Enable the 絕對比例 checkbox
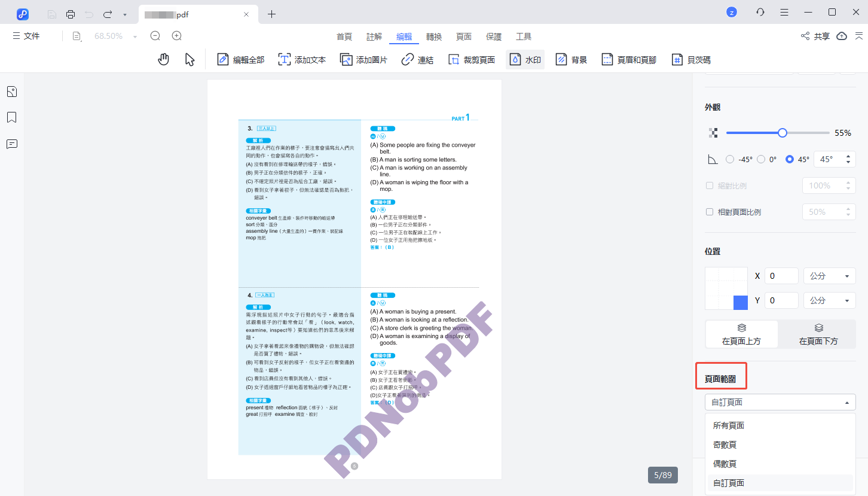Image resolution: width=868 pixels, height=496 pixels. click(x=710, y=185)
